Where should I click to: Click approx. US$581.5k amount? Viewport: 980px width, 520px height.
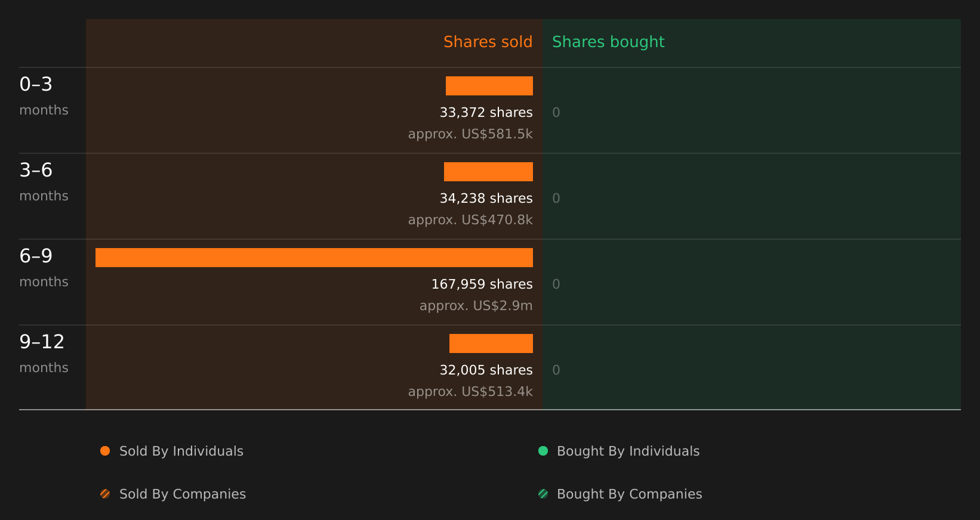[470, 134]
